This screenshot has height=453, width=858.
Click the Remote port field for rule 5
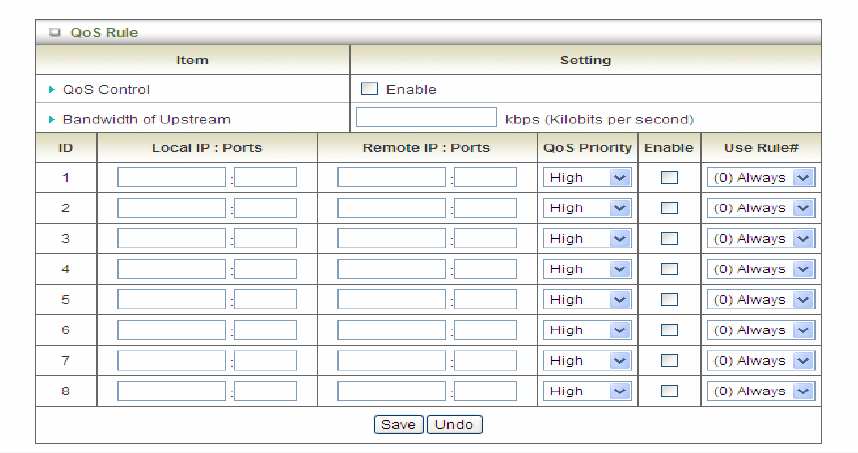point(485,300)
